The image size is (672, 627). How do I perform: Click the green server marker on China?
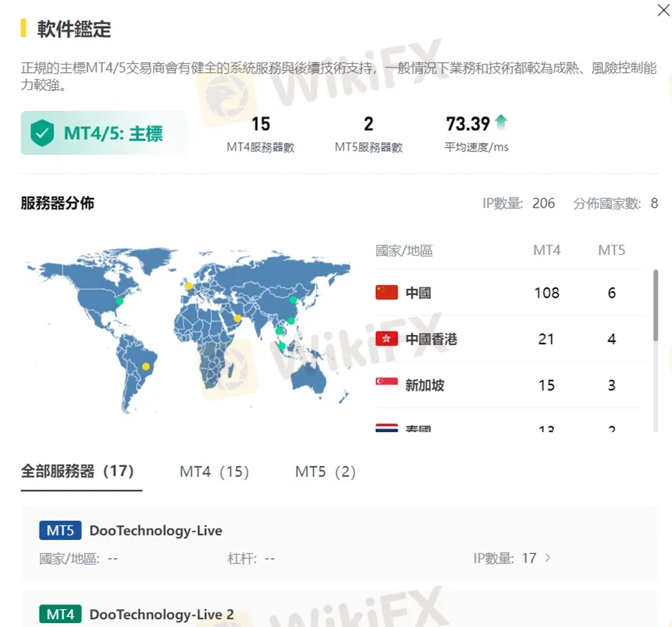pos(291,299)
